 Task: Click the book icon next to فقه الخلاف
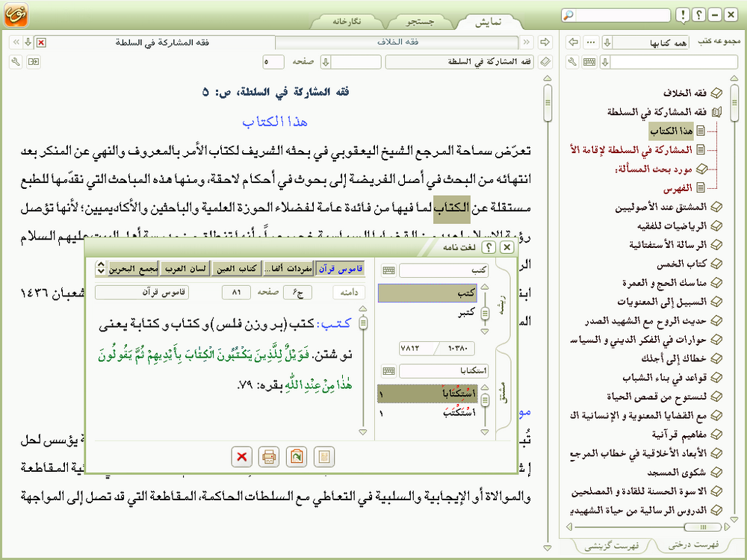716,93
